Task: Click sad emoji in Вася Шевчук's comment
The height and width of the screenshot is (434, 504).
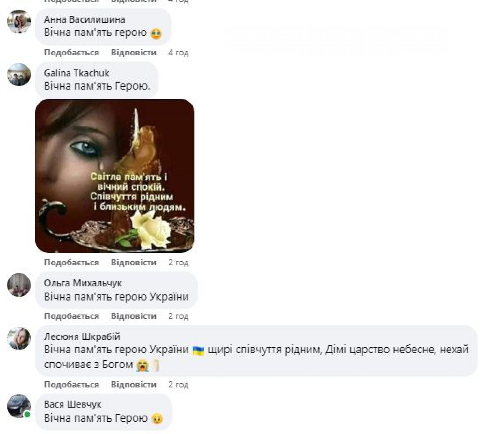Action: 157,418
